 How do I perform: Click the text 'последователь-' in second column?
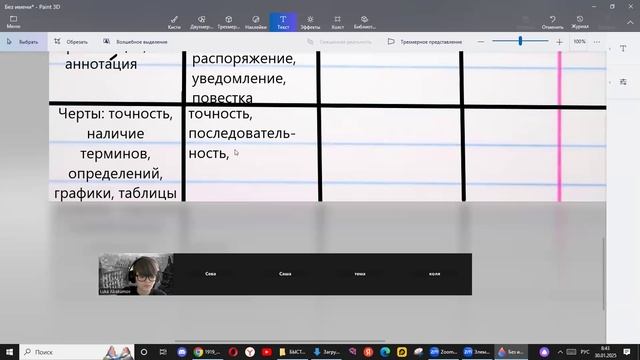[x=242, y=133]
